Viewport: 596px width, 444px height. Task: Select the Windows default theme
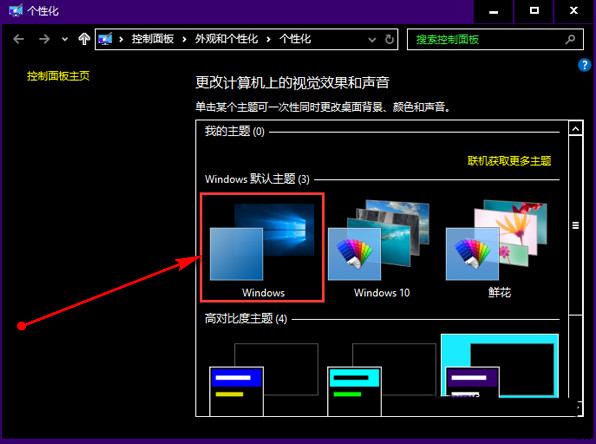click(x=262, y=247)
